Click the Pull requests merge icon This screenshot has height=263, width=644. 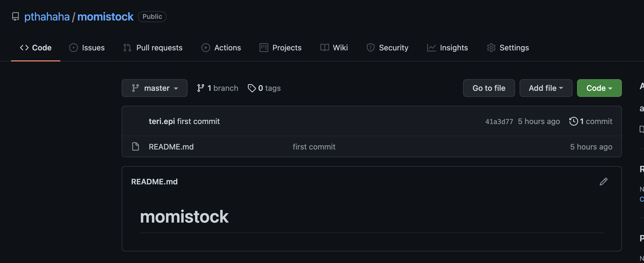127,48
